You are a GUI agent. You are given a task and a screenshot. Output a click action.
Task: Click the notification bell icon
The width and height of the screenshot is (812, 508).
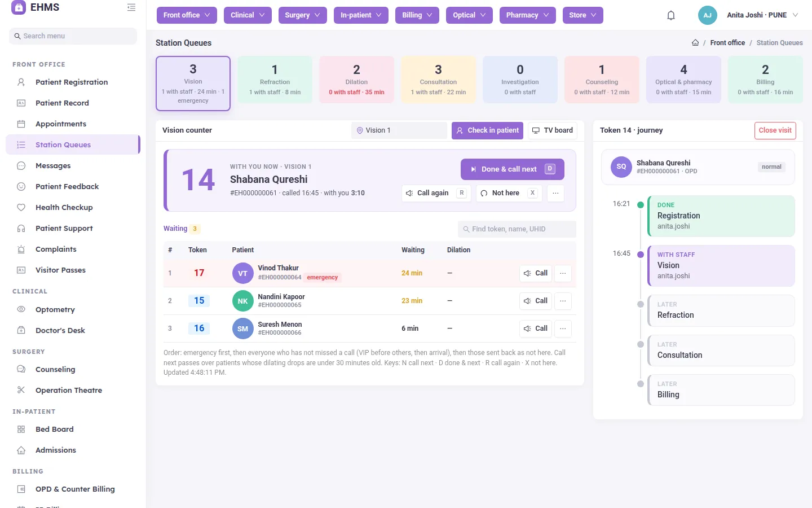point(671,15)
